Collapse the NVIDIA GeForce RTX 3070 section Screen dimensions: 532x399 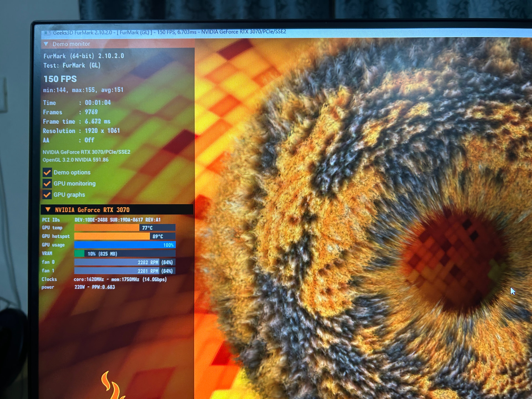(x=48, y=210)
